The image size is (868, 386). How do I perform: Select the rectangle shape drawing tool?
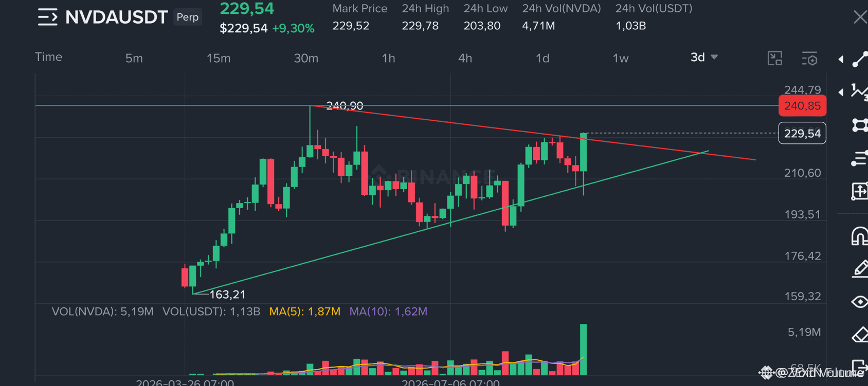[860, 125]
